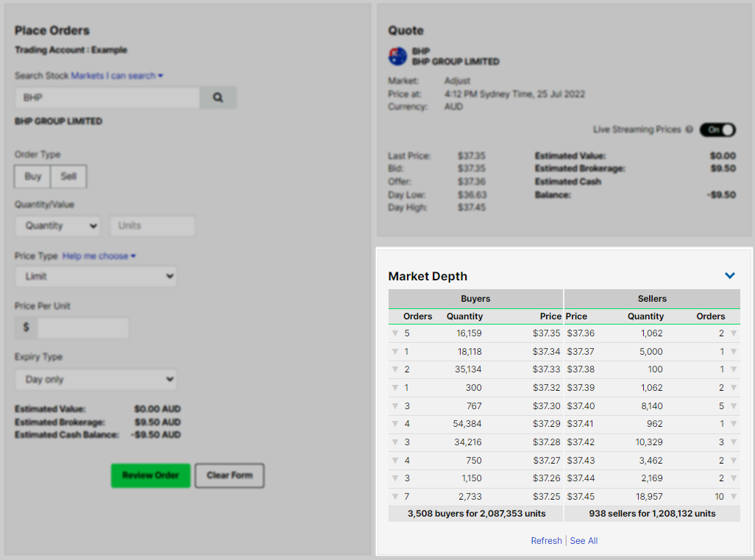Open the Day only expiry dropdown

(96, 380)
